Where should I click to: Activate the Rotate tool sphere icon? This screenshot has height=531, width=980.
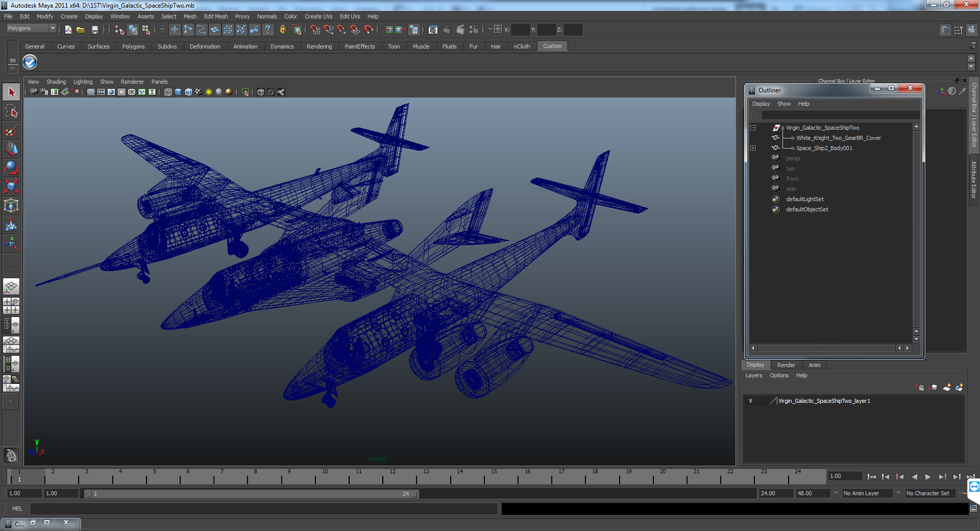(x=11, y=168)
